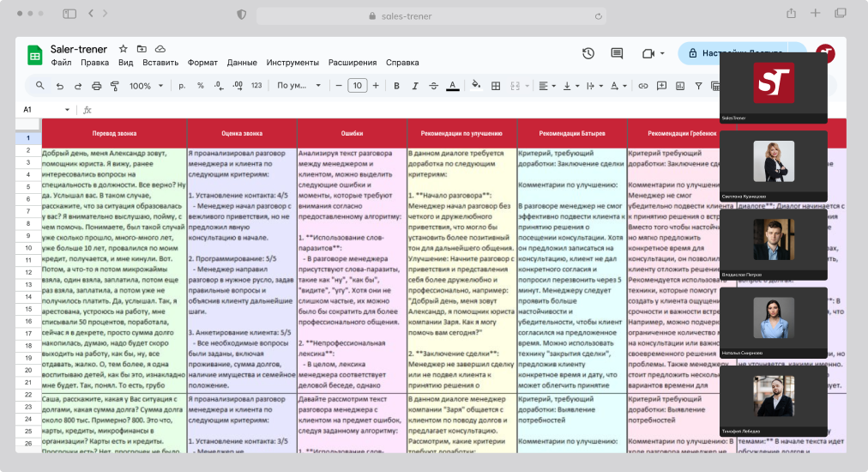Open the Расширения menu

(x=353, y=63)
